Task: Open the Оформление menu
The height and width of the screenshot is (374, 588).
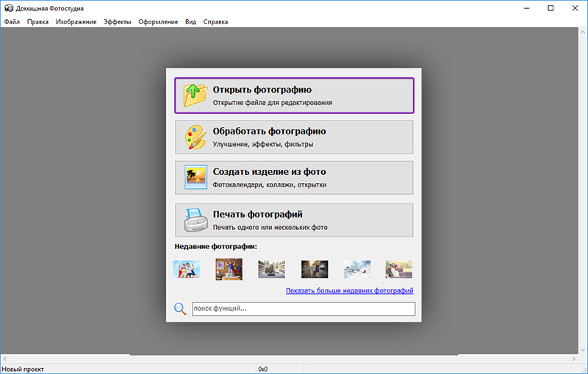Action: click(158, 22)
